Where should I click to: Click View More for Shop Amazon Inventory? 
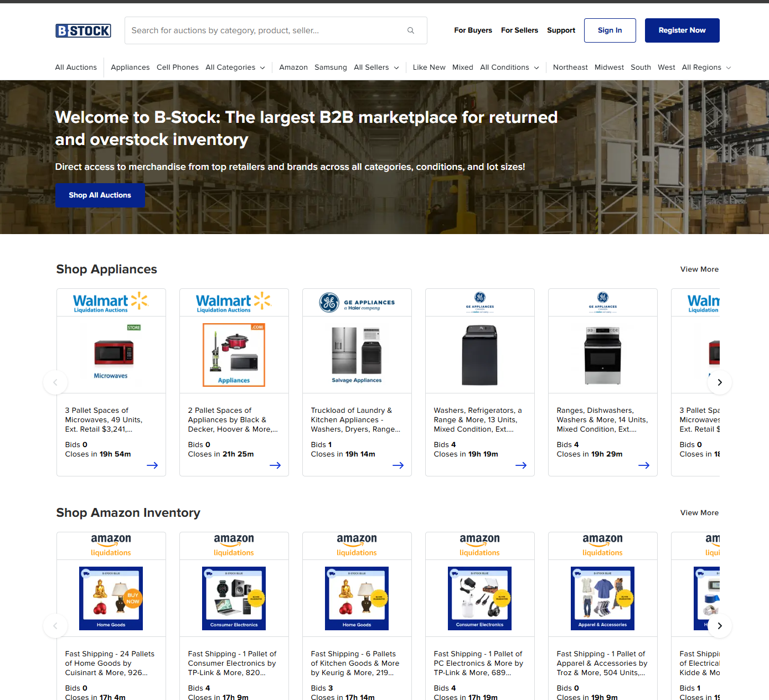click(x=699, y=513)
